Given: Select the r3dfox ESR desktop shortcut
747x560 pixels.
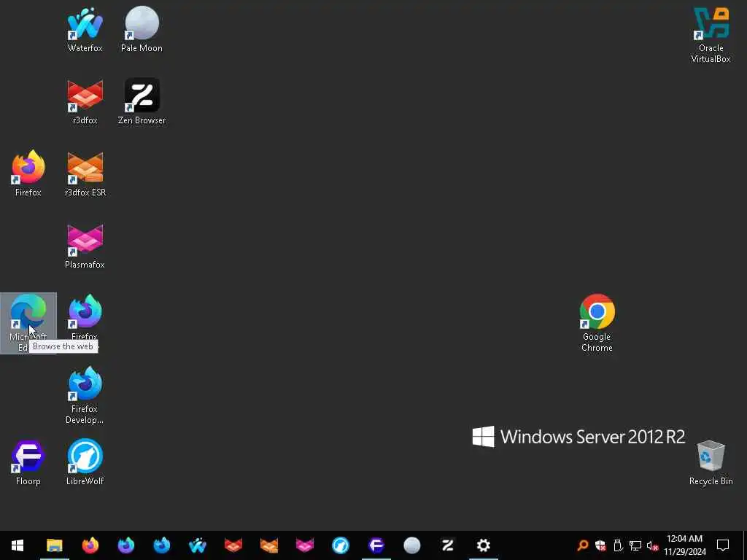Looking at the screenshot, I should point(85,174).
